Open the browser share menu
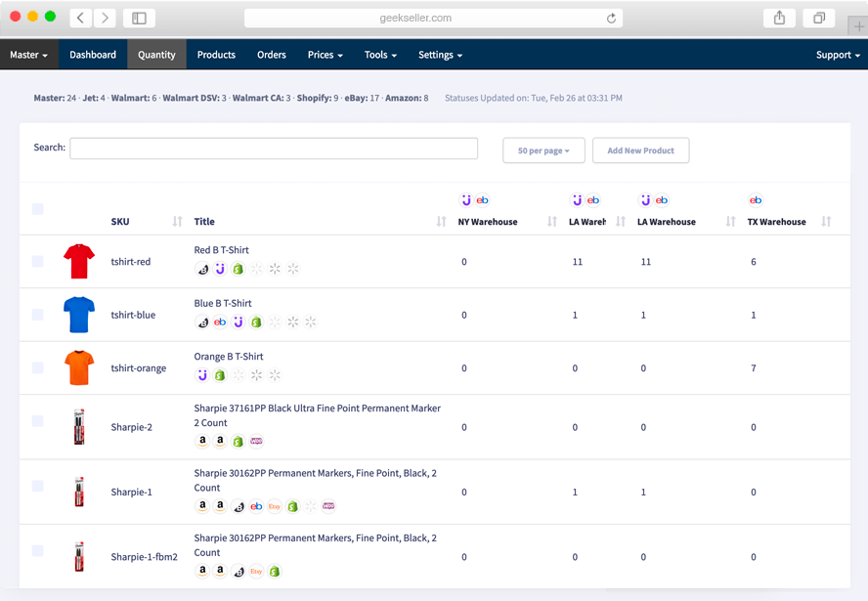The height and width of the screenshot is (601, 868). 779,19
